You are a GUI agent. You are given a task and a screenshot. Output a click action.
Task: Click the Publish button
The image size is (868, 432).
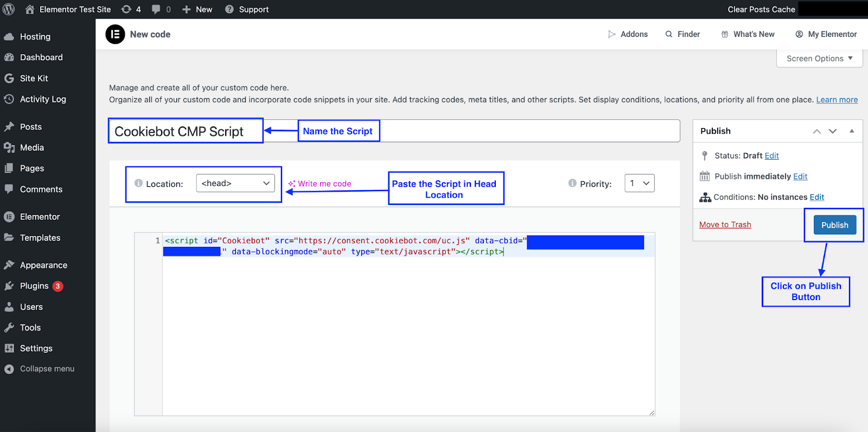point(835,225)
